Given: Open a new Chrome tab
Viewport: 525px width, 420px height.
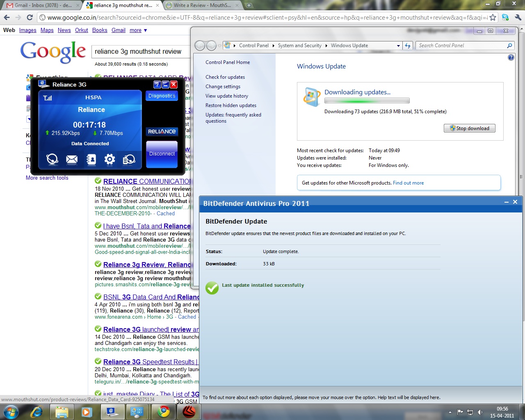Looking at the screenshot, I should pos(249,5).
